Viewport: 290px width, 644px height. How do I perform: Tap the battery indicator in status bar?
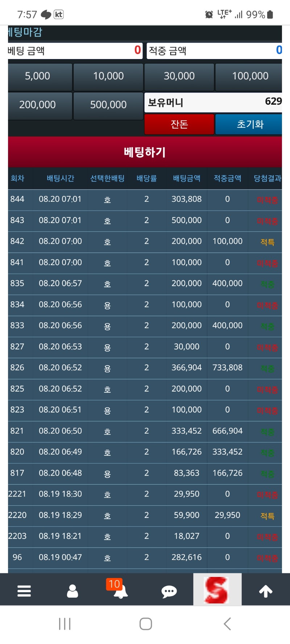click(270, 14)
